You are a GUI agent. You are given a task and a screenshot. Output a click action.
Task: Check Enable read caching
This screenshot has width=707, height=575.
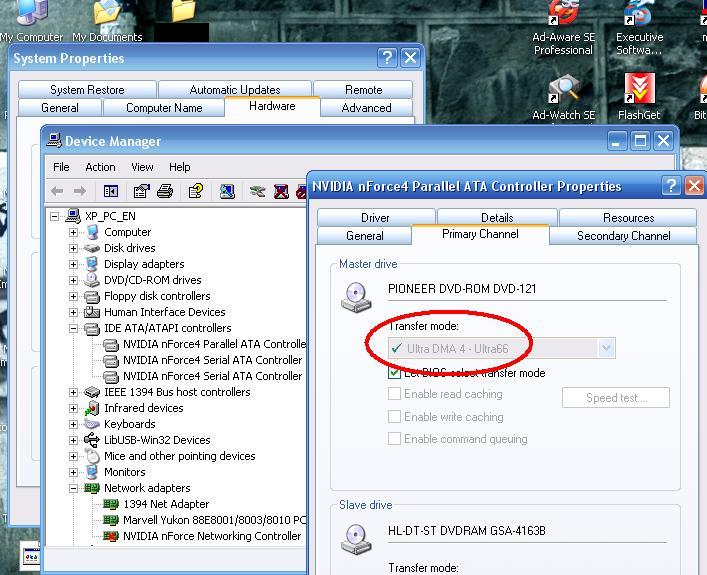tap(394, 393)
